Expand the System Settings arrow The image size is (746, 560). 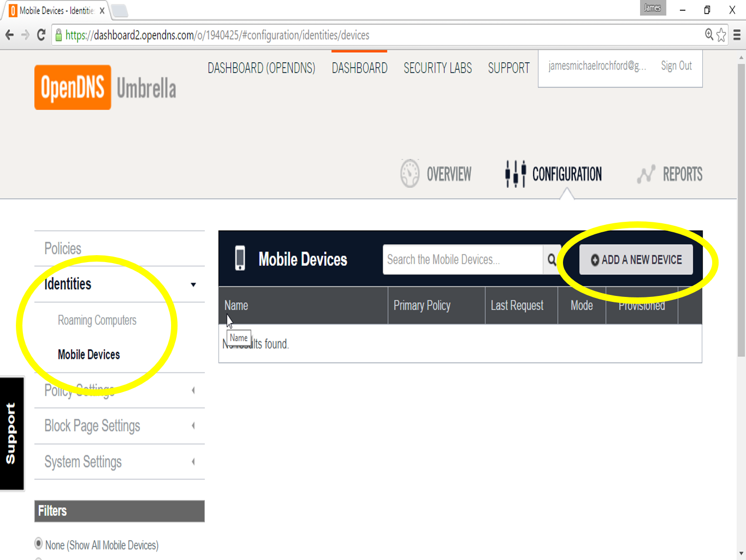tap(193, 462)
